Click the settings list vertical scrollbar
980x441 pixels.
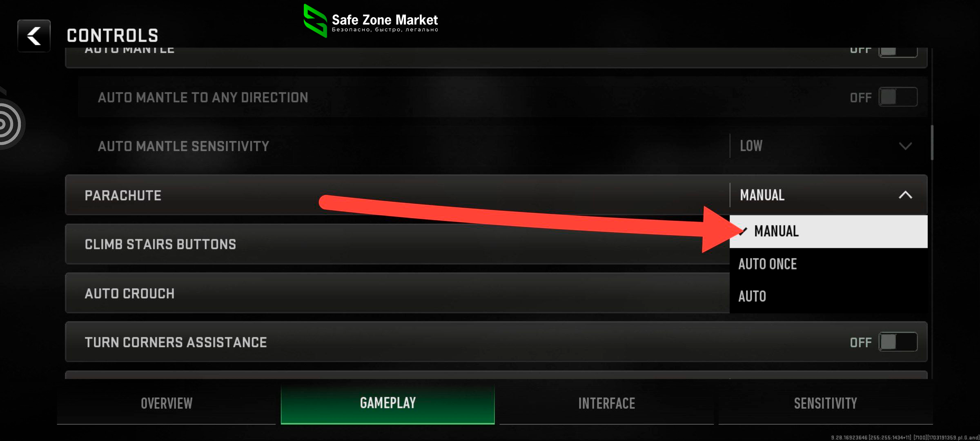click(x=932, y=143)
